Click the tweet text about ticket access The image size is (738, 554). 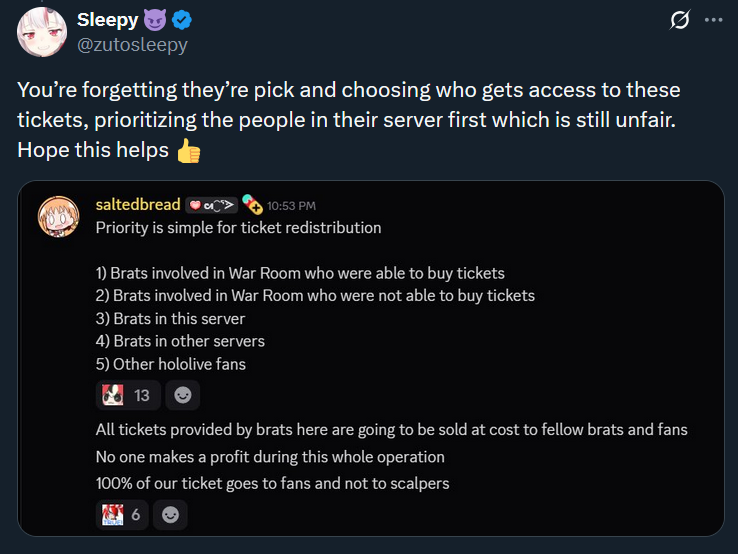(x=348, y=120)
